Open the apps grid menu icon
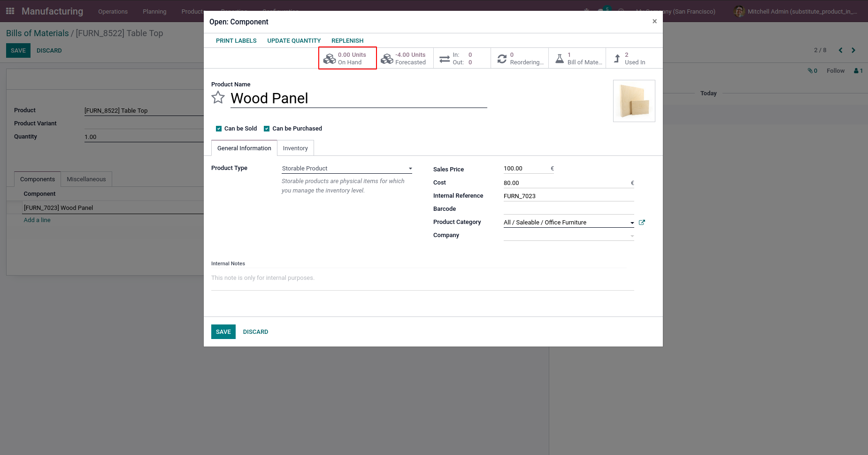 click(x=10, y=11)
